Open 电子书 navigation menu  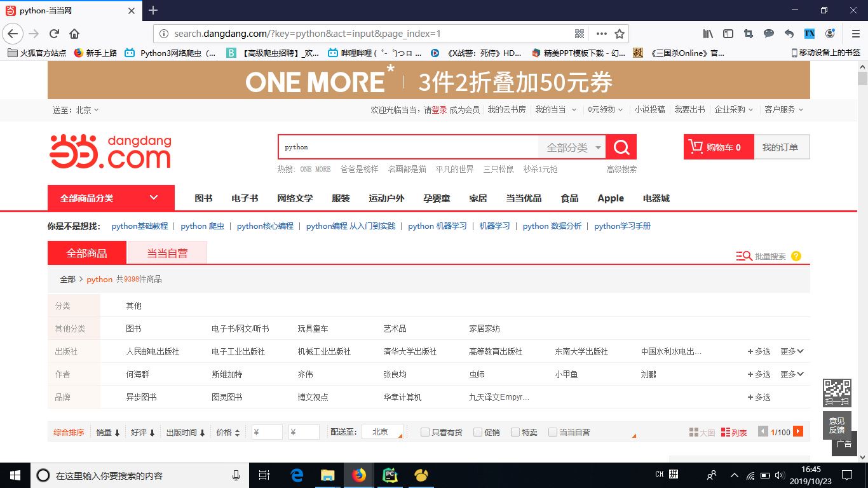coord(245,198)
